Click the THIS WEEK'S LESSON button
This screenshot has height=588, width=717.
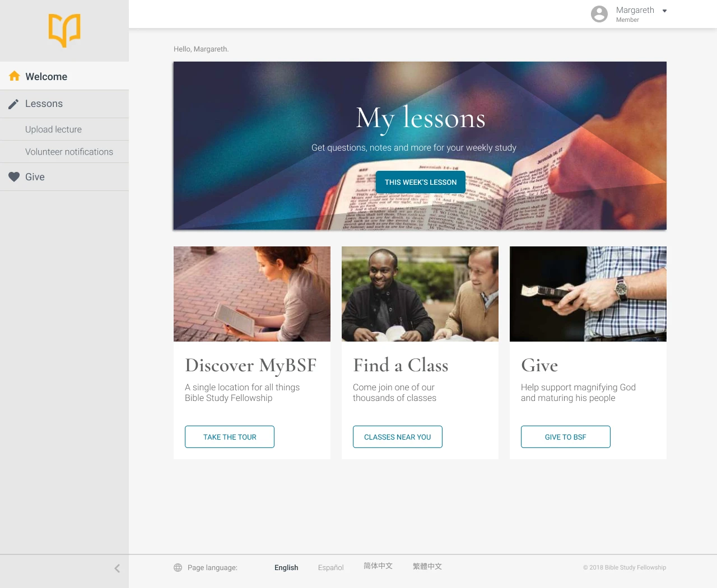[421, 182]
